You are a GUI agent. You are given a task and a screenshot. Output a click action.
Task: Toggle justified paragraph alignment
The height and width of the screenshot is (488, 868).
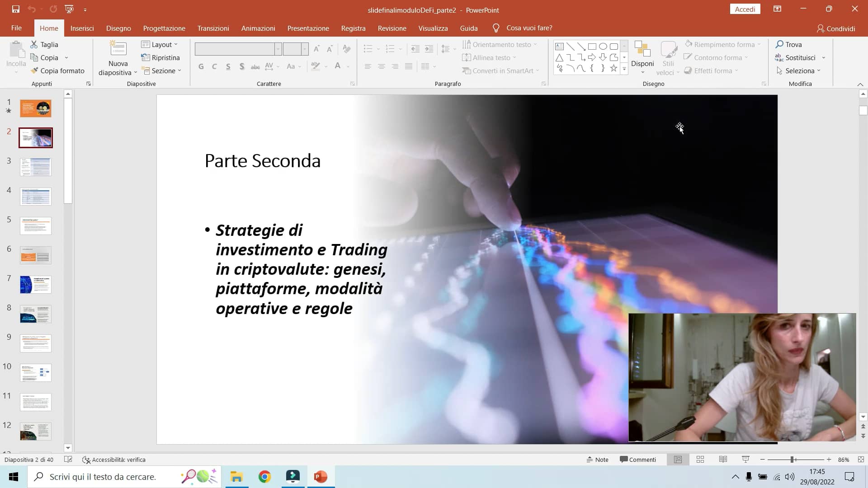[x=408, y=66]
